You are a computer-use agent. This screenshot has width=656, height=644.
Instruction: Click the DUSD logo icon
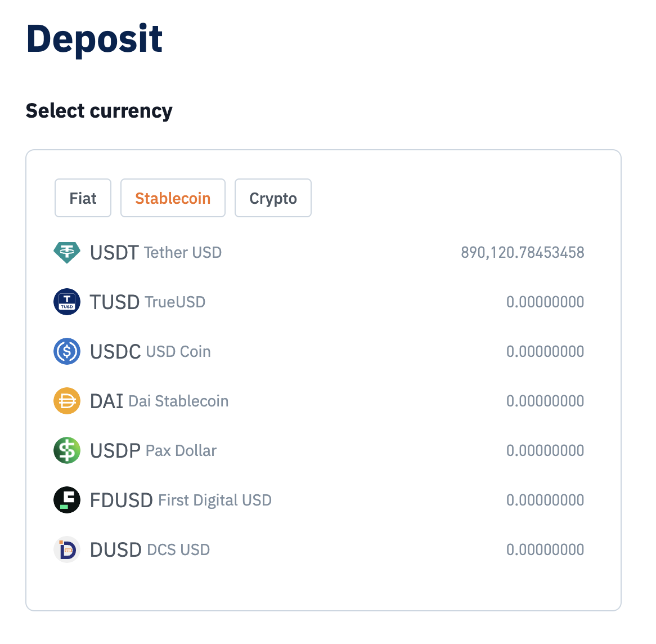(x=67, y=549)
